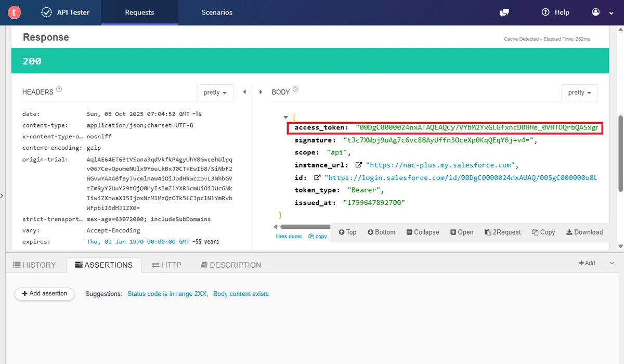
Task: Click the content-encoding gzip value
Action: pos(95,148)
